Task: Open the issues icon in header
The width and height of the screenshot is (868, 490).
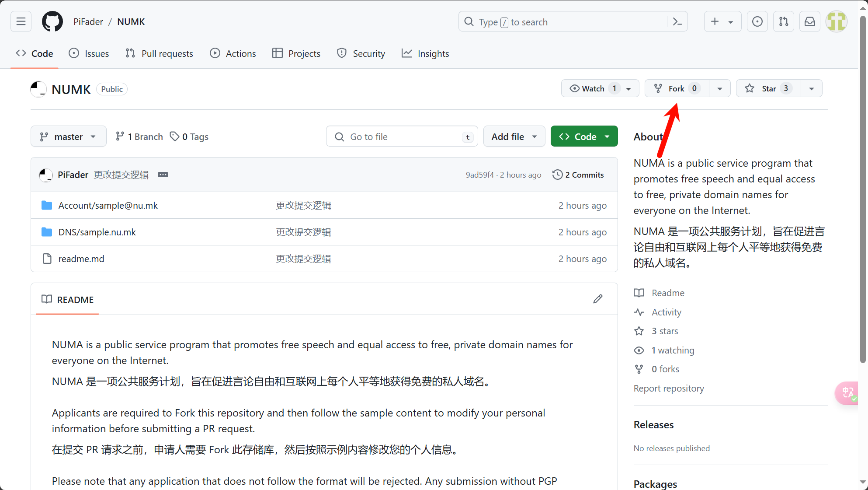Action: point(757,21)
